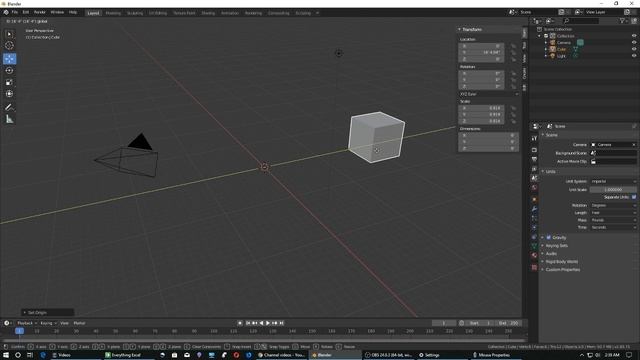Image resolution: width=640 pixels, height=360 pixels.
Task: Hide the Camera in the outliner
Action: [634, 42]
